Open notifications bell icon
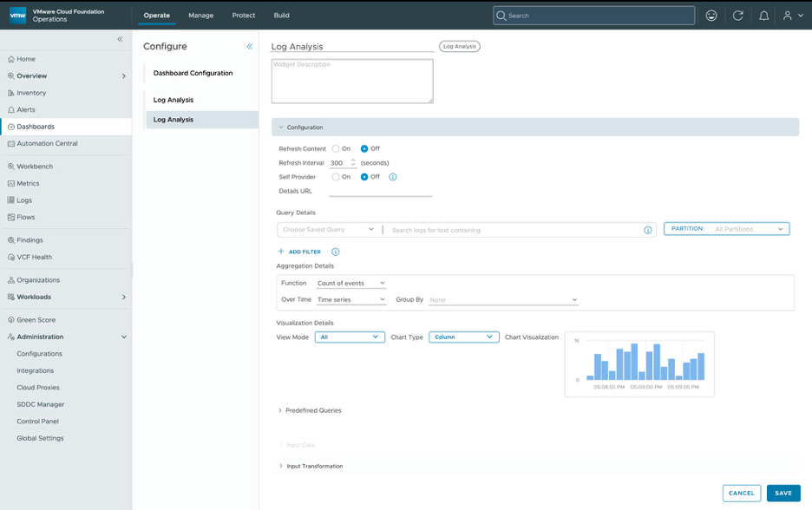This screenshot has width=812, height=510. coord(763,16)
